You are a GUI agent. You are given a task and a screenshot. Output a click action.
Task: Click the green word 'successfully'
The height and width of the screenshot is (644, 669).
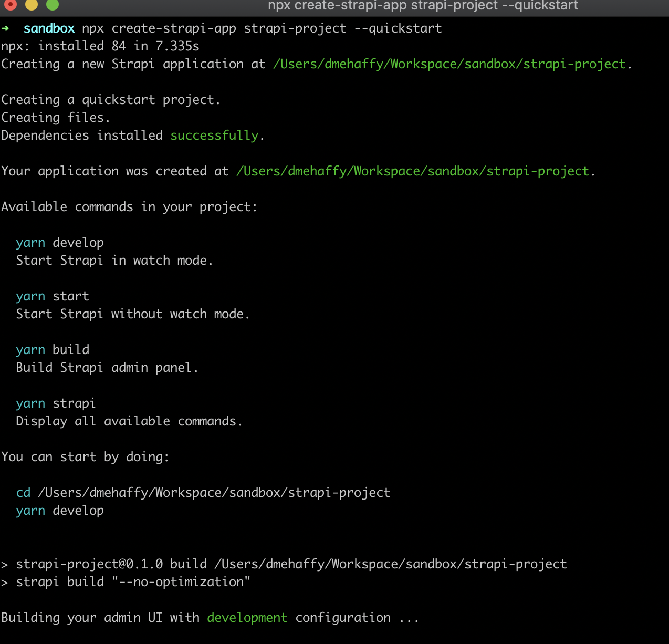tap(214, 136)
